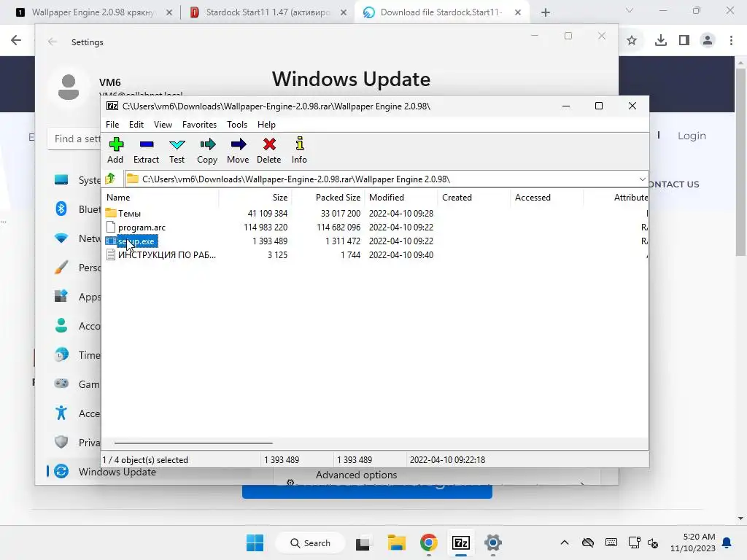Viewport: 747px width, 560px height.
Task: Select the Темы folder icon
Action: click(x=111, y=213)
